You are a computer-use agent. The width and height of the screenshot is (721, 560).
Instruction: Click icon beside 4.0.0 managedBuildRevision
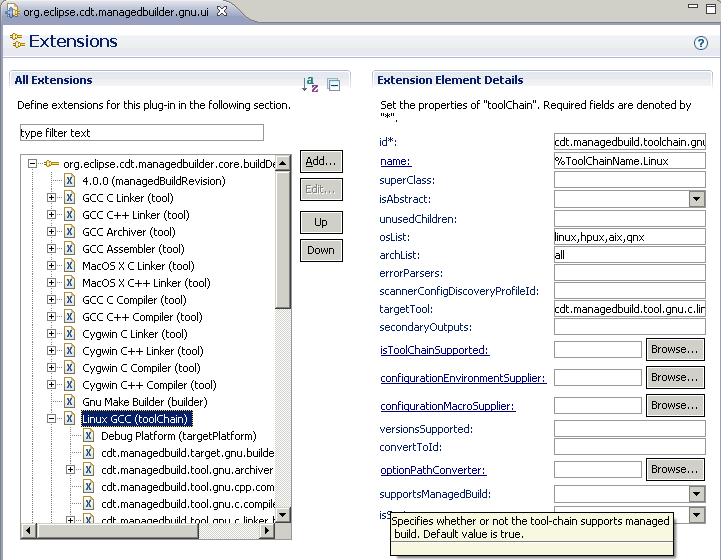click(70, 181)
